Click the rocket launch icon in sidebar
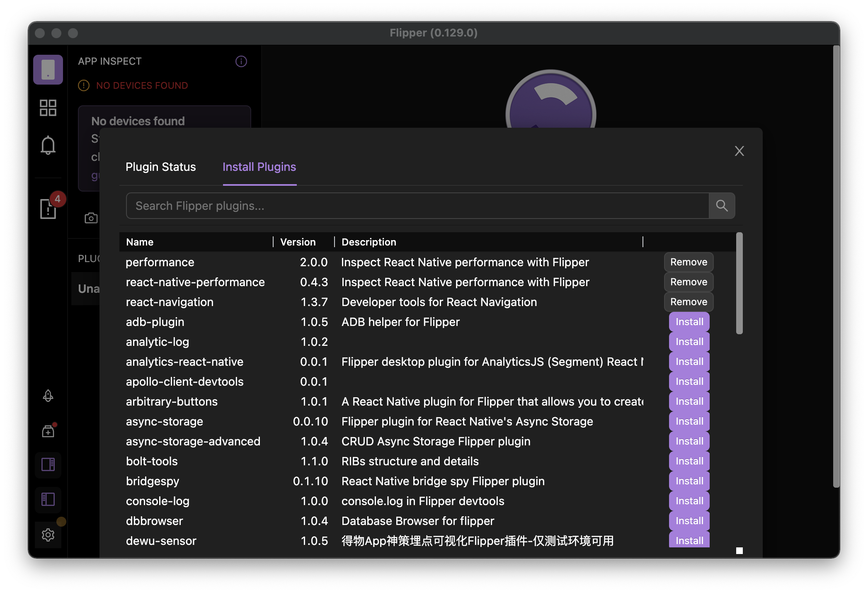The height and width of the screenshot is (593, 868). click(x=48, y=396)
